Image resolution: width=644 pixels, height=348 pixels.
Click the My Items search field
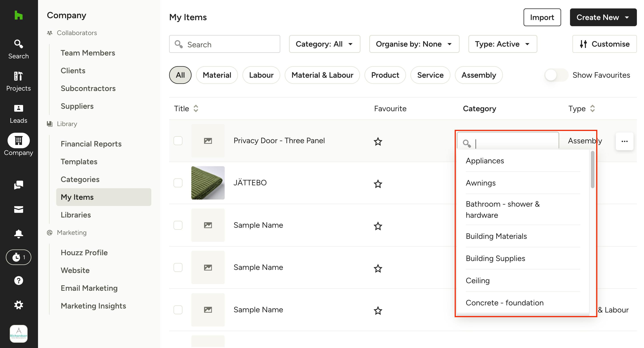pyautogui.click(x=224, y=44)
